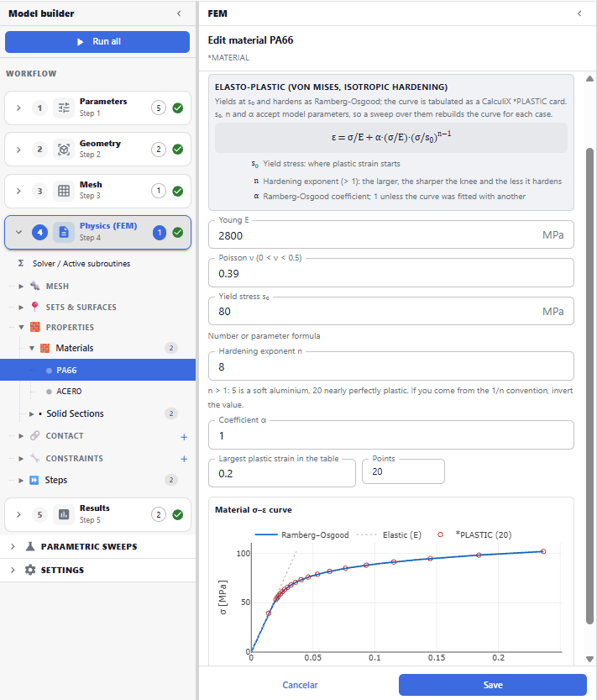Click the scrollbar up arrow
Viewport: 597px width, 700px height.
(589, 79)
